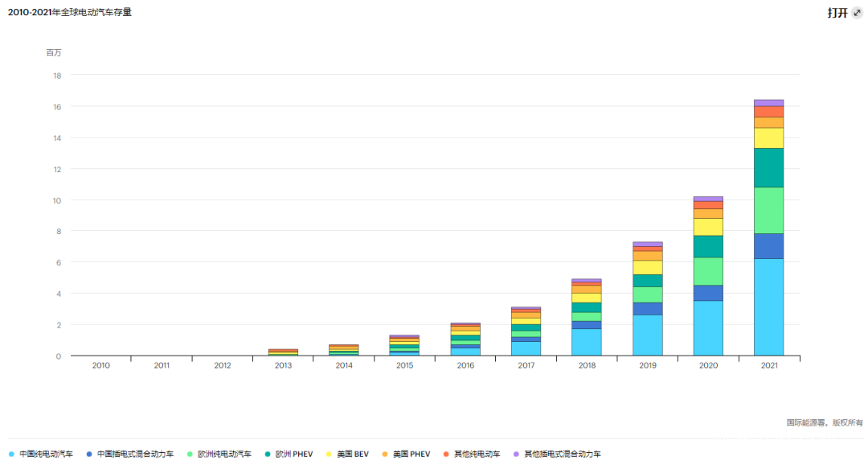The height and width of the screenshot is (465, 868).
Task: Click the 百万 unit label
Action: [54, 52]
